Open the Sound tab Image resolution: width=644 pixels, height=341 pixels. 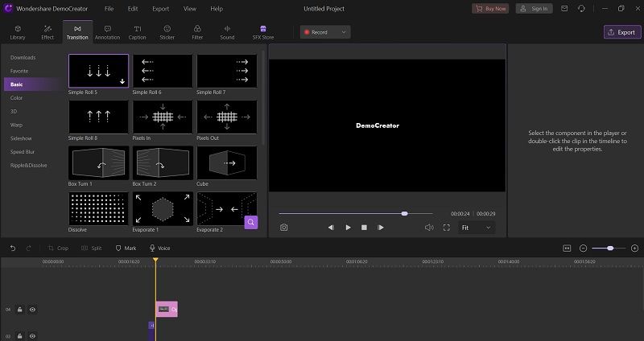click(227, 32)
